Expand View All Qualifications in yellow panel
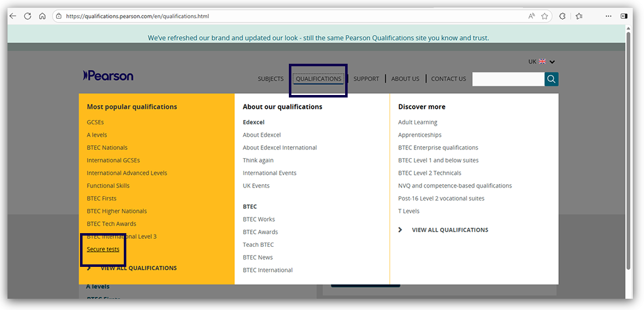 point(138,268)
